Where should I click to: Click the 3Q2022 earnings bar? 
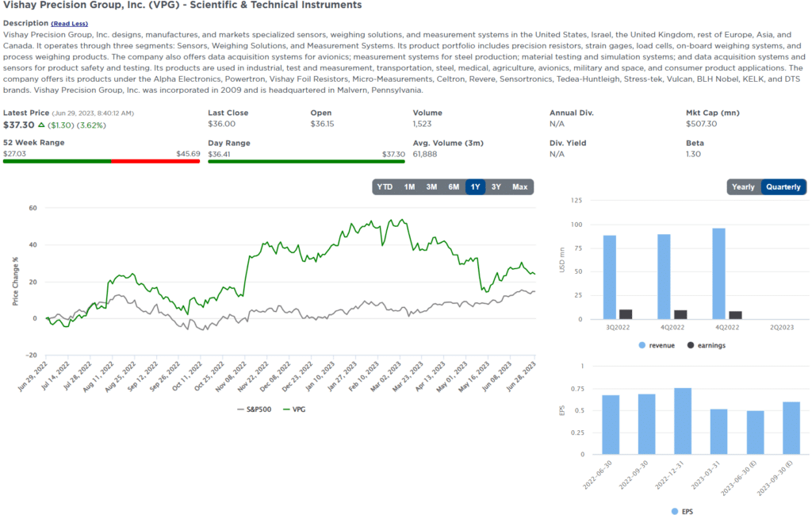pyautogui.click(x=626, y=314)
